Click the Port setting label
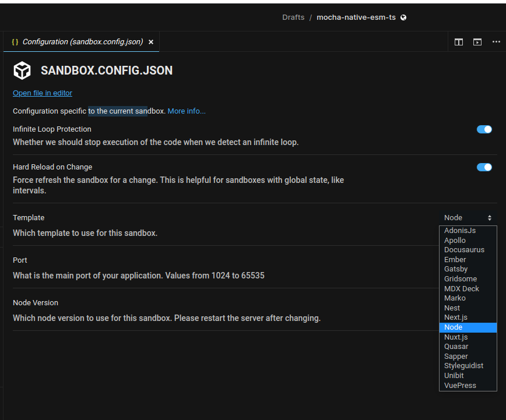Screen dimensions: 506x420 pyautogui.click(x=20, y=260)
